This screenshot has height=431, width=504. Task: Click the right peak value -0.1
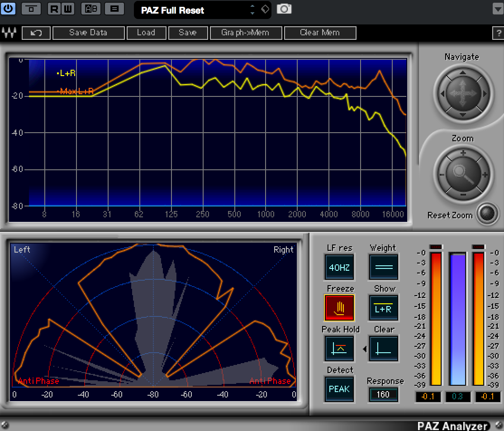488,397
